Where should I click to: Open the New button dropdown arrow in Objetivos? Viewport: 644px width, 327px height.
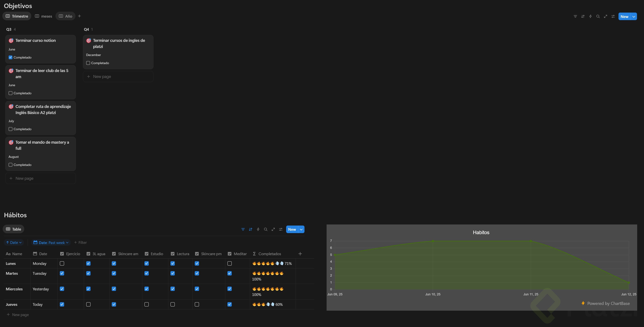click(x=634, y=17)
